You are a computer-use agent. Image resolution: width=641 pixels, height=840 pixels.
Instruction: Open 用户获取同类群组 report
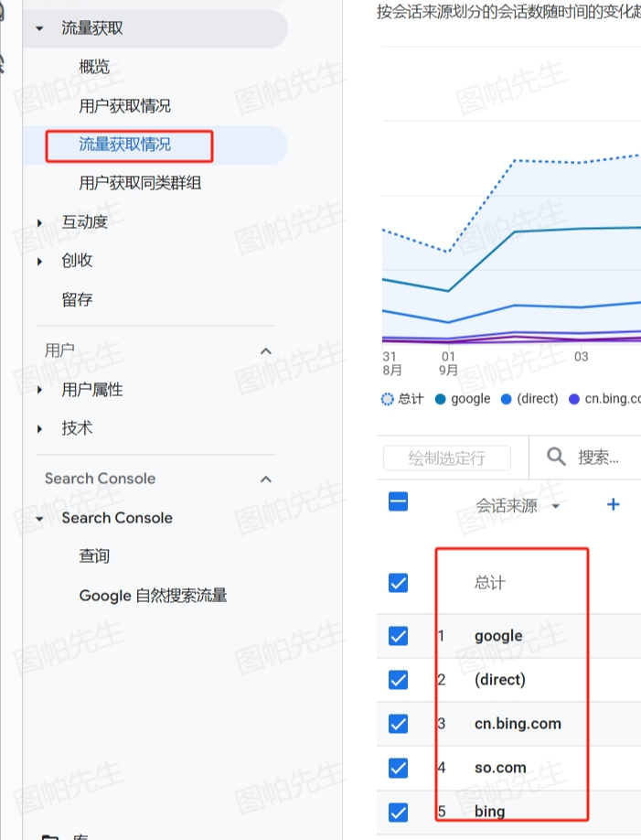[x=140, y=183]
